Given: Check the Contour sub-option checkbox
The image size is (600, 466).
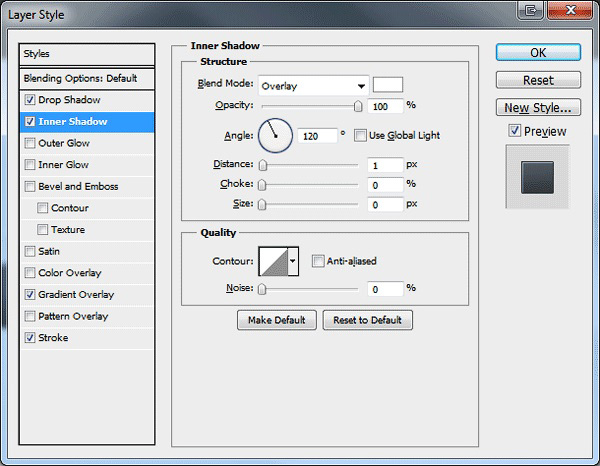Looking at the screenshot, I should [x=42, y=208].
